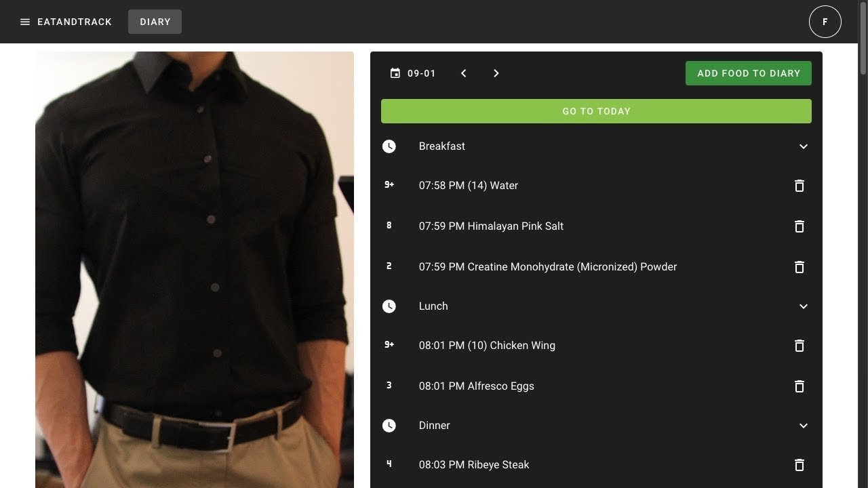Collapse the Dinner section chevron
This screenshot has height=488, width=868.
(x=803, y=426)
